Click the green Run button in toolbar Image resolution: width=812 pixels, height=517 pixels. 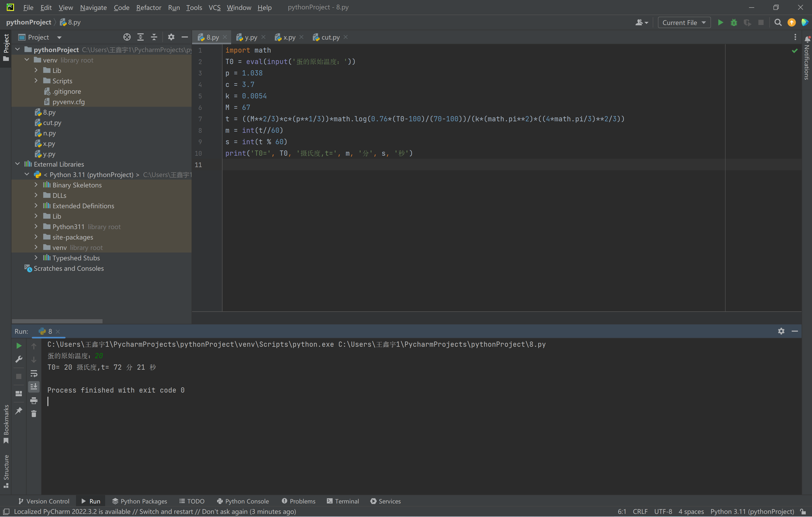[x=720, y=23]
